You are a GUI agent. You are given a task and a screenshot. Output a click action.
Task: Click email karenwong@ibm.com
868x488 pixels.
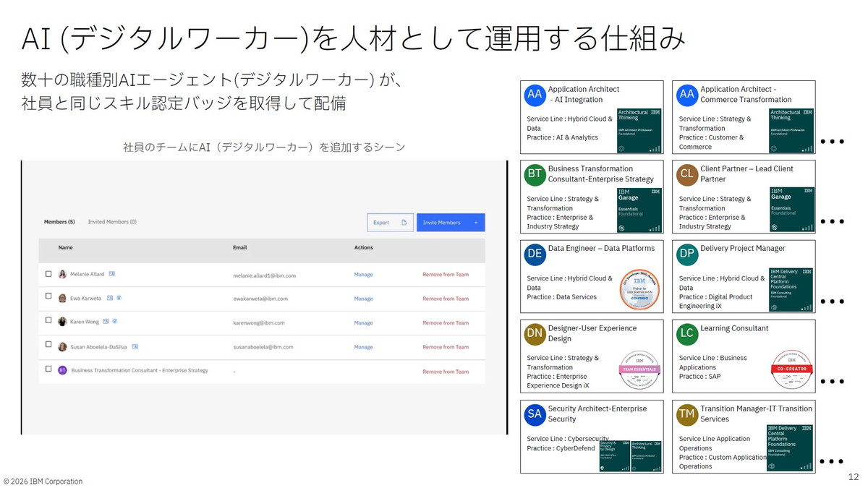[259, 323]
